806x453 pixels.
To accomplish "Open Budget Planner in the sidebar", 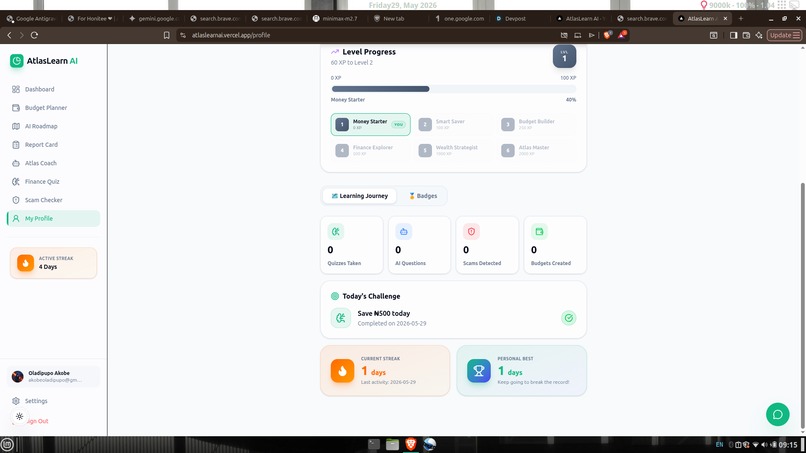I will click(53, 107).
